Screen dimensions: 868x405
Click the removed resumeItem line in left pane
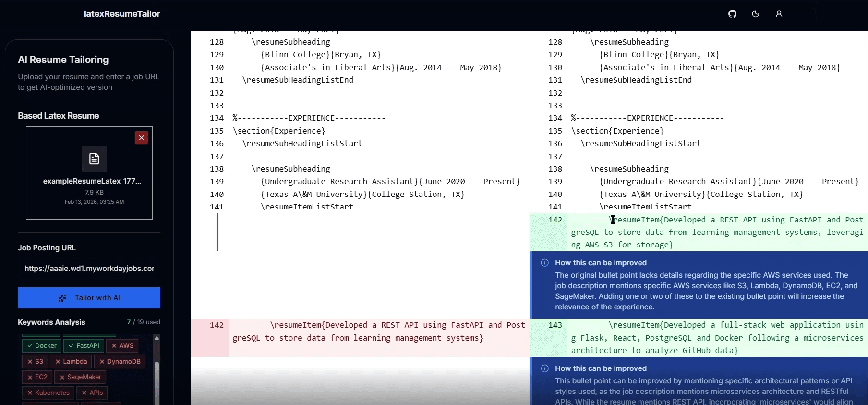coord(379,331)
